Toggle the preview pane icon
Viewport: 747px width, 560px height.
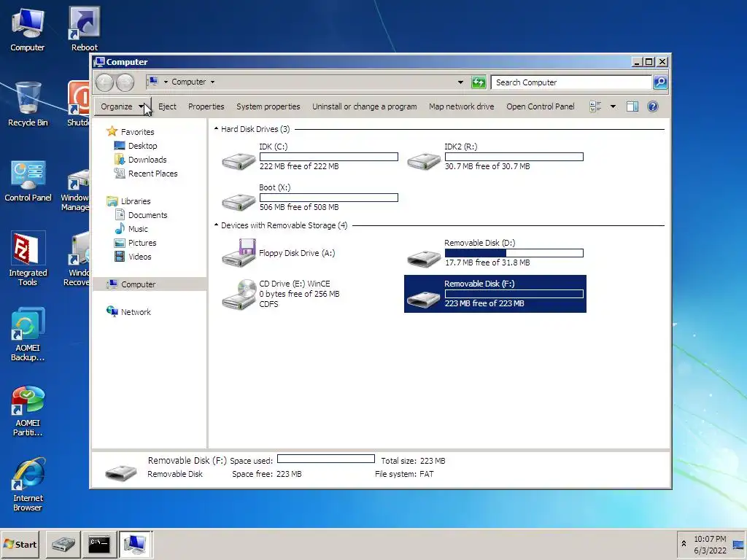click(x=632, y=106)
